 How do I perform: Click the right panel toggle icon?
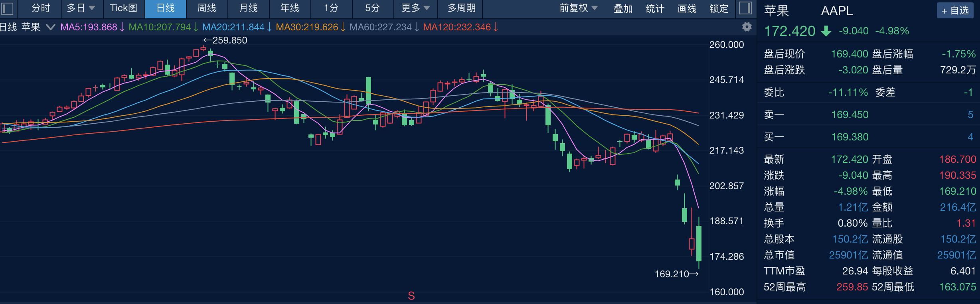pos(745,8)
